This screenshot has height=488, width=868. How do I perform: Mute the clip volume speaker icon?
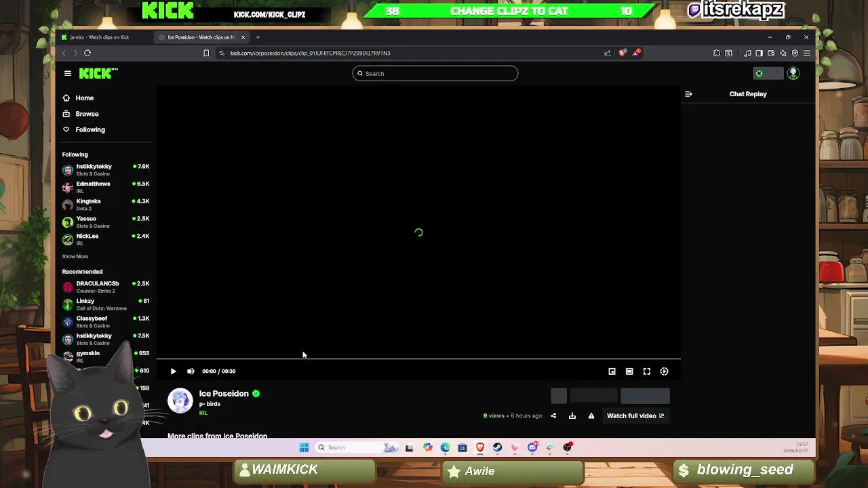(191, 371)
